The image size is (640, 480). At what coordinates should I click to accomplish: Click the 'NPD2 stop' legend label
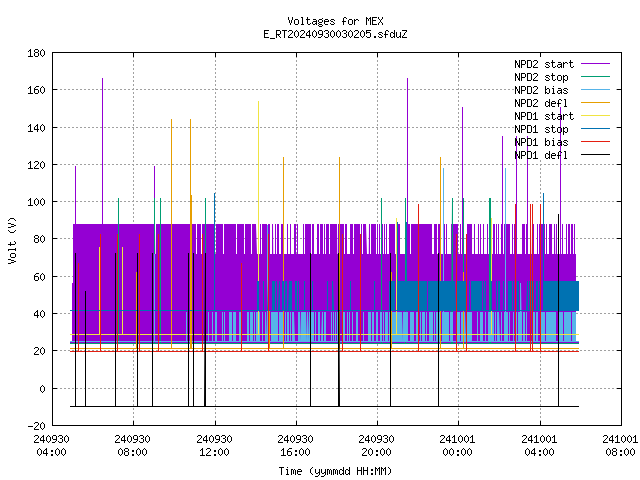click(541, 77)
